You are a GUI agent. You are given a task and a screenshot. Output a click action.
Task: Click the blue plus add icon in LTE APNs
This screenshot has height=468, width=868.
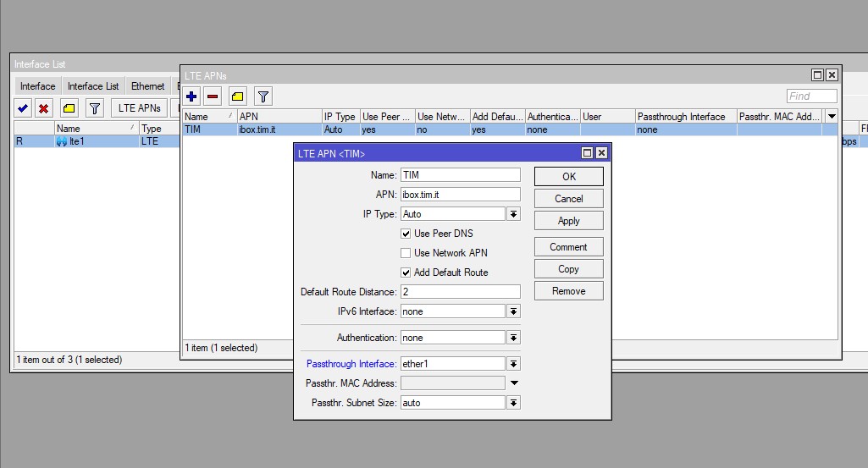tap(192, 96)
